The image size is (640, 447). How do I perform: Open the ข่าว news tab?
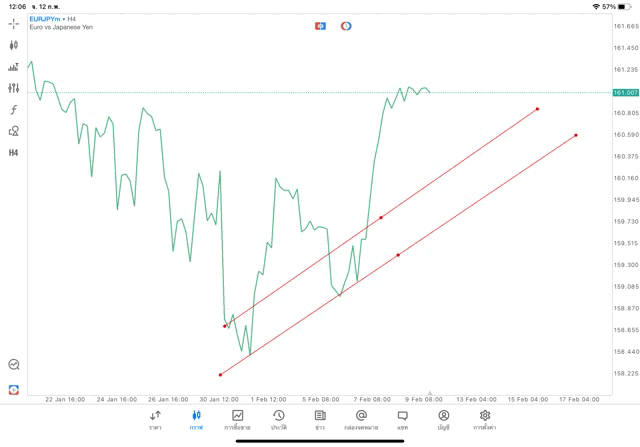[320, 420]
